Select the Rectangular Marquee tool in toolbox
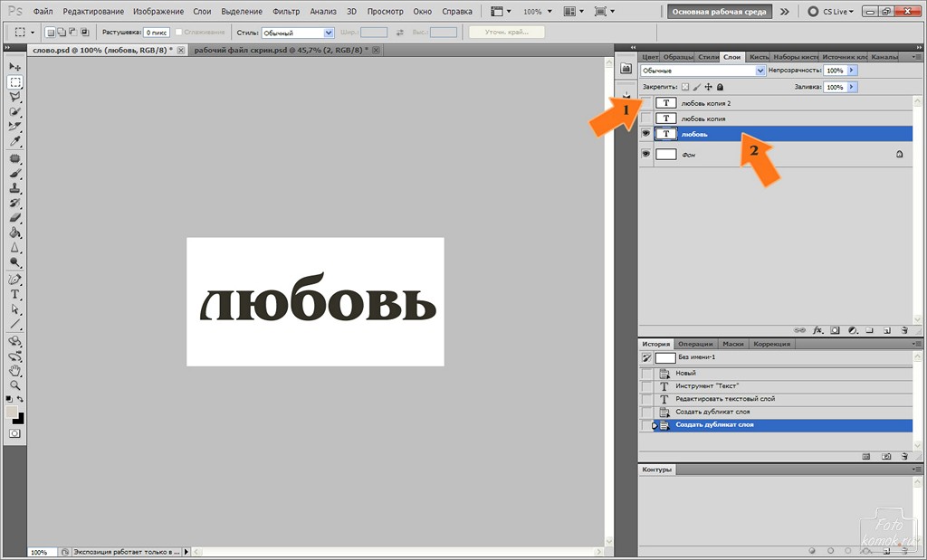The height and width of the screenshot is (560, 927). tap(14, 82)
